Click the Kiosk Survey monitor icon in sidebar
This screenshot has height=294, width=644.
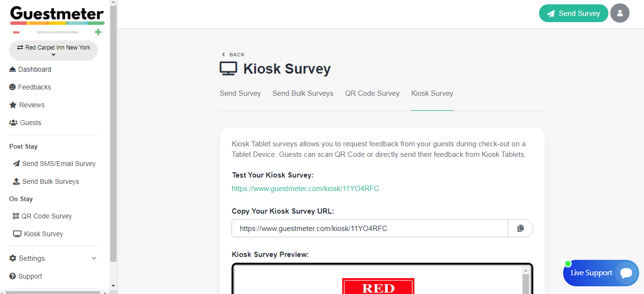coord(17,234)
